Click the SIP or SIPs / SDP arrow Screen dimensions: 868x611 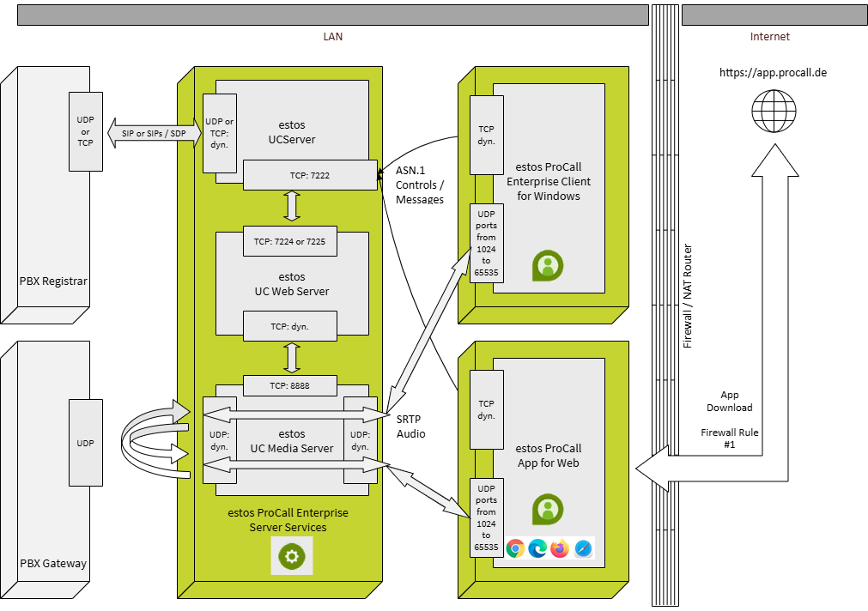(155, 134)
